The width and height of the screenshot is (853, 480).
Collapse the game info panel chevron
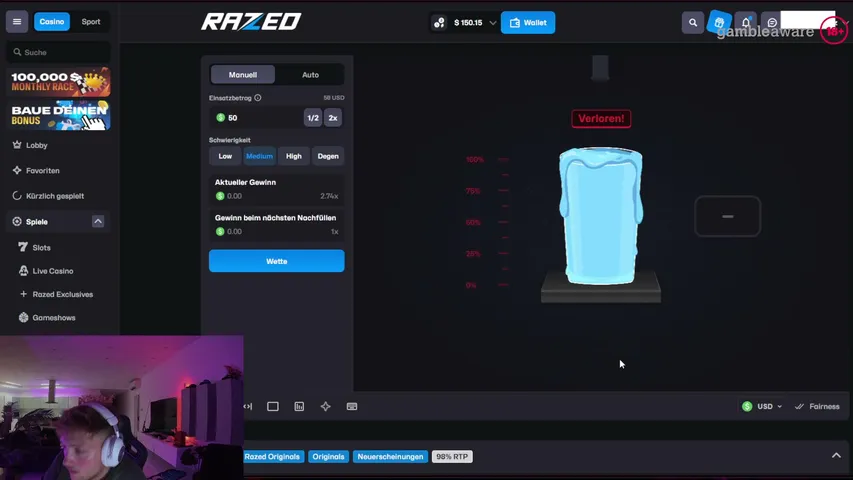(x=836, y=456)
